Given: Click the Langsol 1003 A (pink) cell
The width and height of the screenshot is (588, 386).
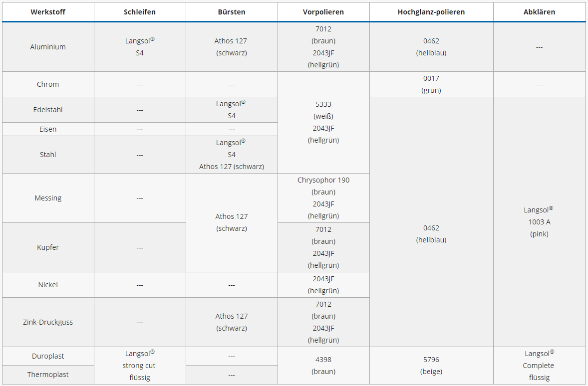Looking at the screenshot, I should click(x=539, y=222).
